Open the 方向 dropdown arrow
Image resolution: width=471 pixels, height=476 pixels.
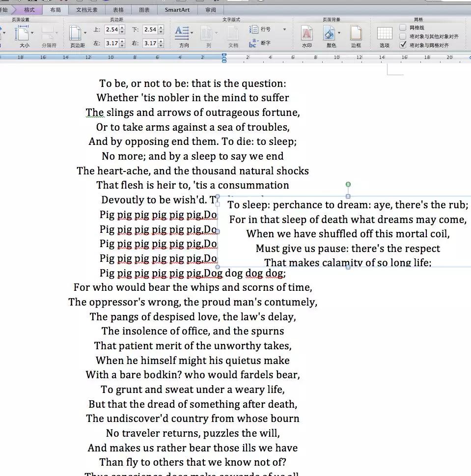click(x=193, y=33)
